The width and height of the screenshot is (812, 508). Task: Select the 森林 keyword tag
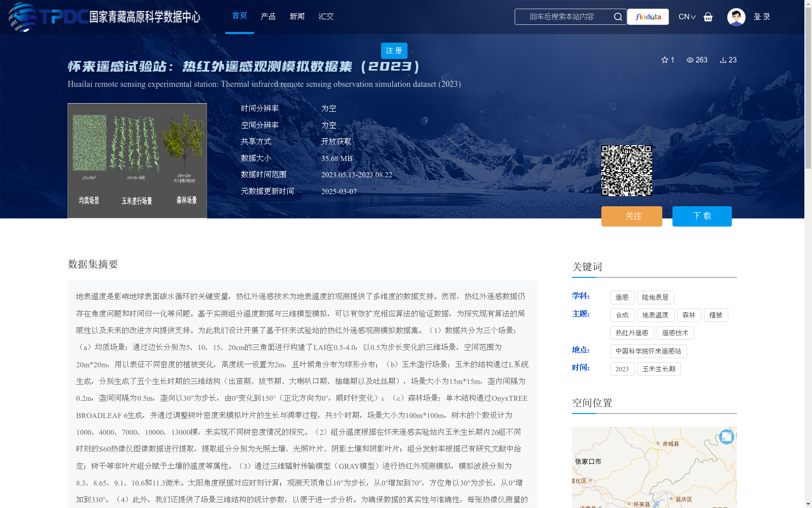689,315
